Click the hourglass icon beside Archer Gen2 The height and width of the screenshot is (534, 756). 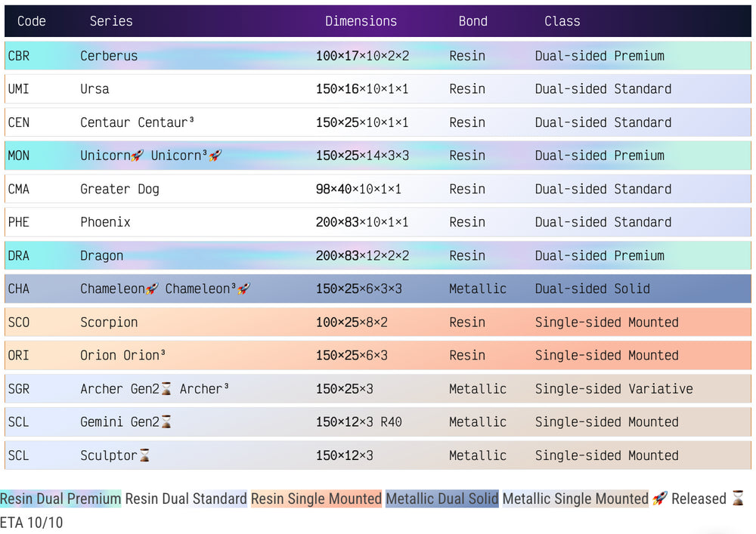pyautogui.click(x=166, y=389)
